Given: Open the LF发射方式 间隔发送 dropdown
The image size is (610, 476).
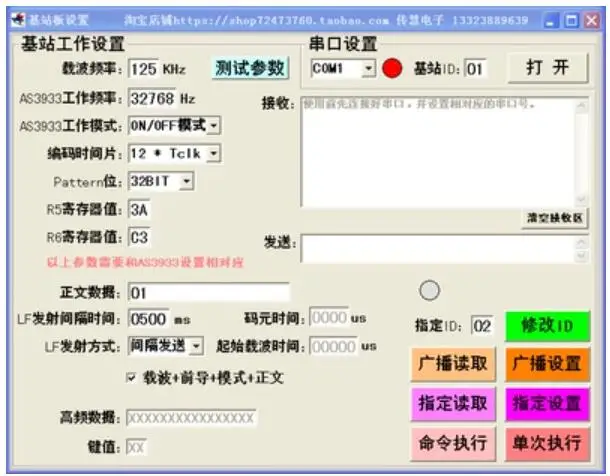Looking at the screenshot, I should point(196,346).
